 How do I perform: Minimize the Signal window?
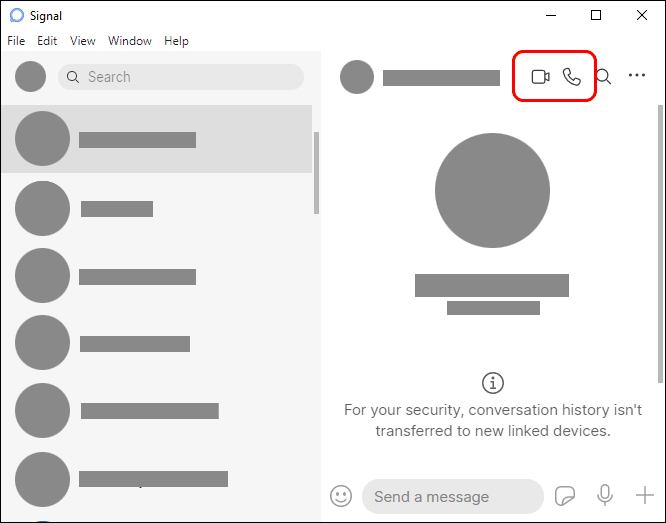(x=551, y=16)
